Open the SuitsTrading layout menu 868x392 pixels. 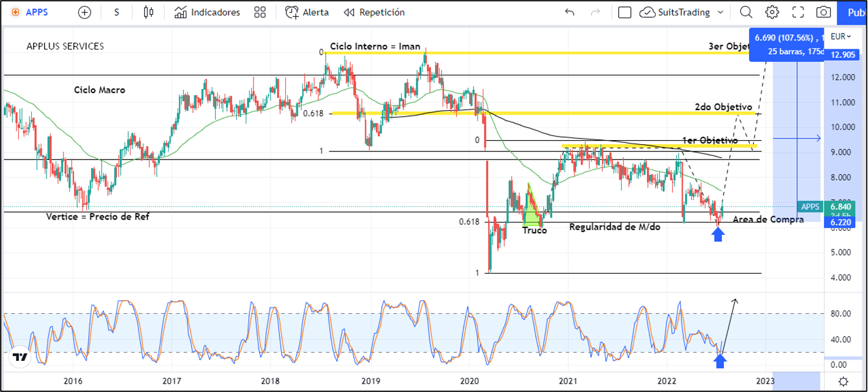[x=682, y=12]
